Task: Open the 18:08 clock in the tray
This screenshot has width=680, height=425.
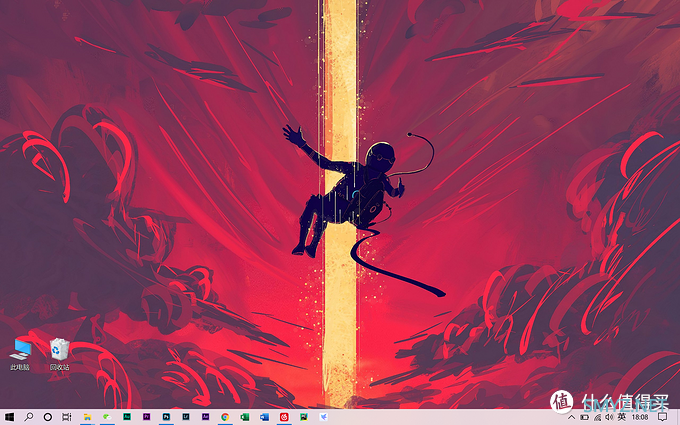Action: click(x=640, y=418)
